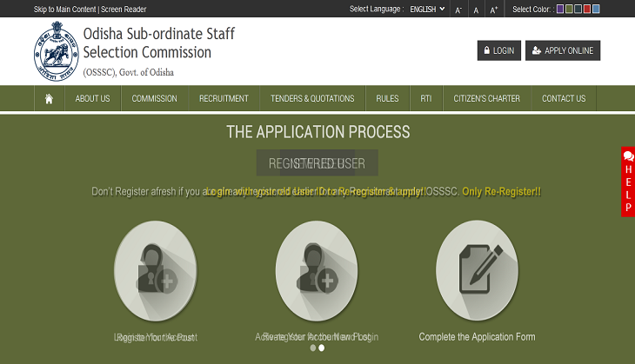The image size is (635, 364).
Task: Open the RECRUITMENT menu
Action: 224,99
